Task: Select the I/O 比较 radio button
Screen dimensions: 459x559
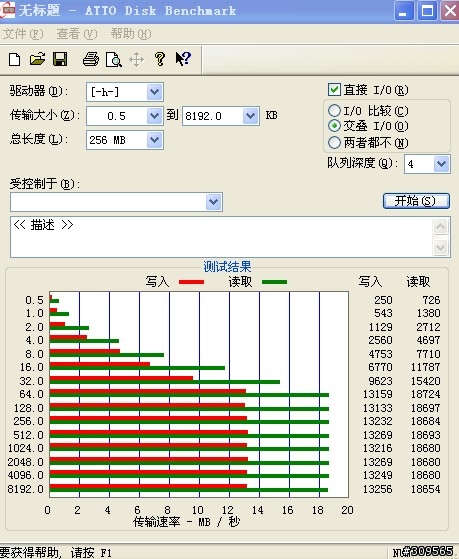Action: [334, 111]
